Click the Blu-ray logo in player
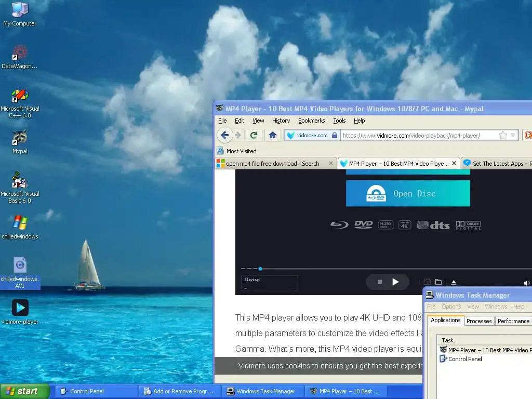 339,224
